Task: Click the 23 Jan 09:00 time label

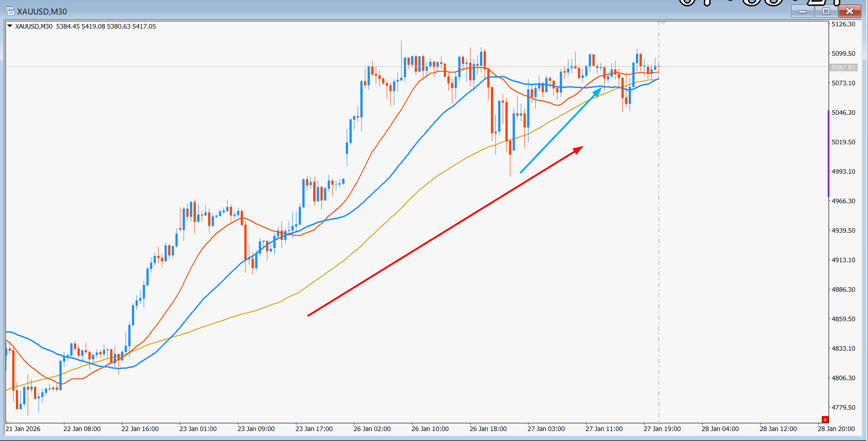Action: (x=256, y=429)
